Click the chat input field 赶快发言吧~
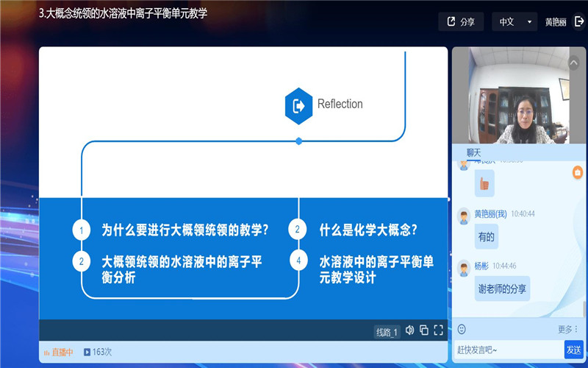The height and width of the screenshot is (368, 588). (507, 349)
